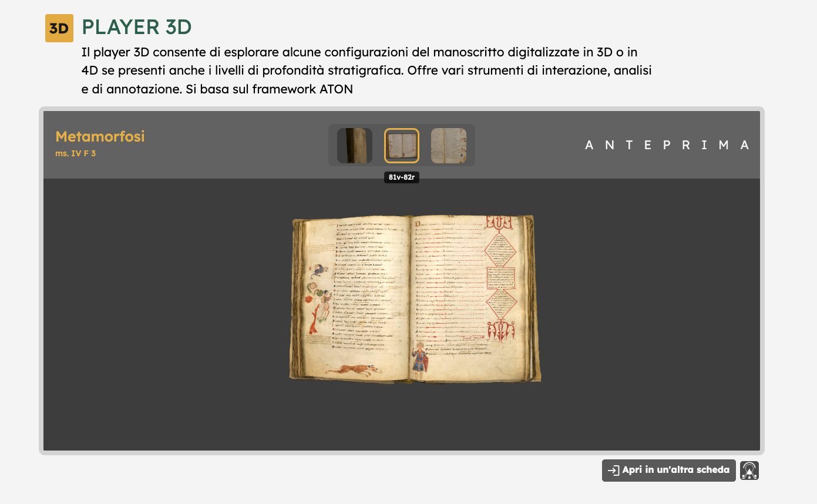817x504 pixels.
Task: Click the yellow 3D badge icon
Action: [59, 28]
